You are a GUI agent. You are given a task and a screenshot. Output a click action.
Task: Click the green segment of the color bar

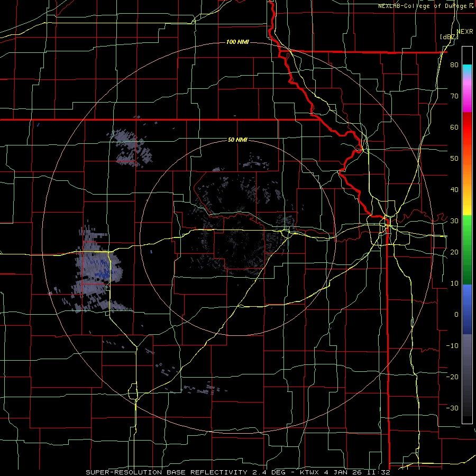point(467,250)
